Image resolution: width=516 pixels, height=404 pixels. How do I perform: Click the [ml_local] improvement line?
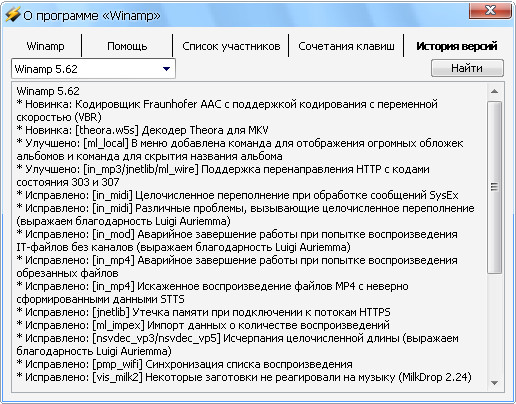[240, 143]
